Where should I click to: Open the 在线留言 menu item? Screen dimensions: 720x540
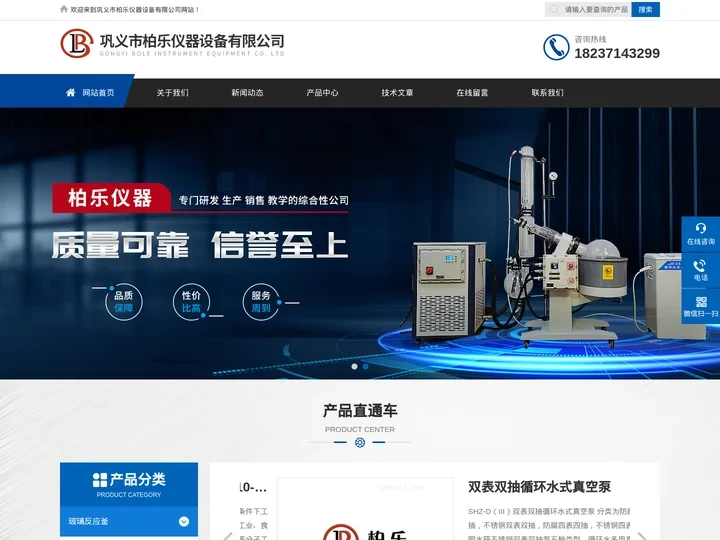(x=472, y=93)
